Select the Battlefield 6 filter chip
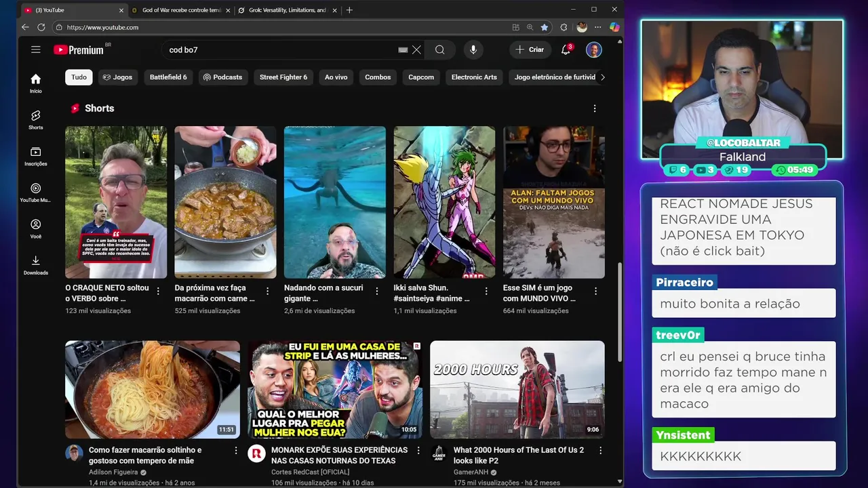The height and width of the screenshot is (488, 868). coord(168,77)
